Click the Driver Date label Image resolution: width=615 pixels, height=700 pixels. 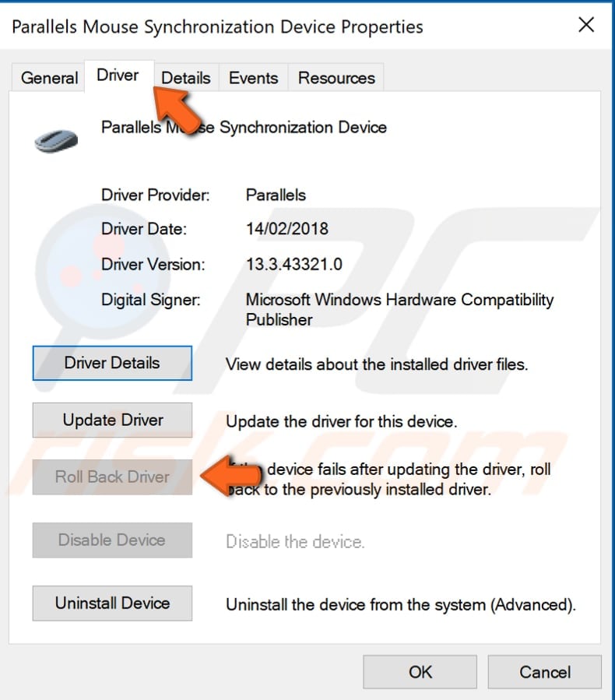[x=144, y=229]
